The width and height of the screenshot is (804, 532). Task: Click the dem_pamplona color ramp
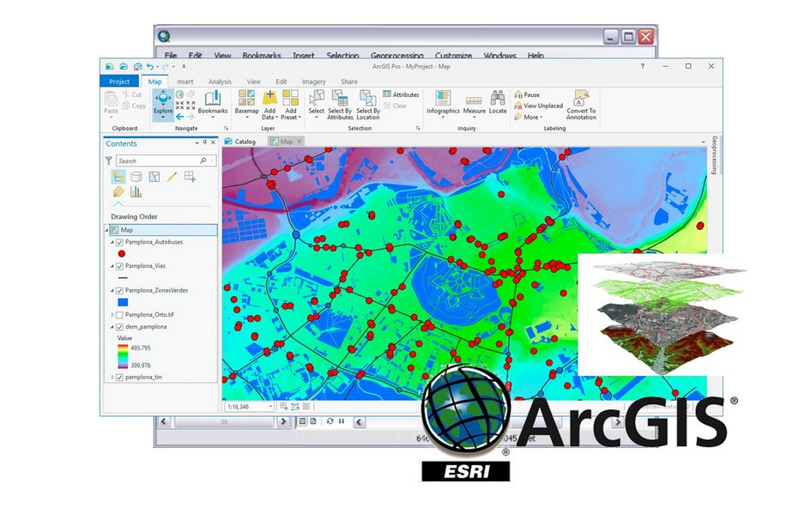coord(123,357)
